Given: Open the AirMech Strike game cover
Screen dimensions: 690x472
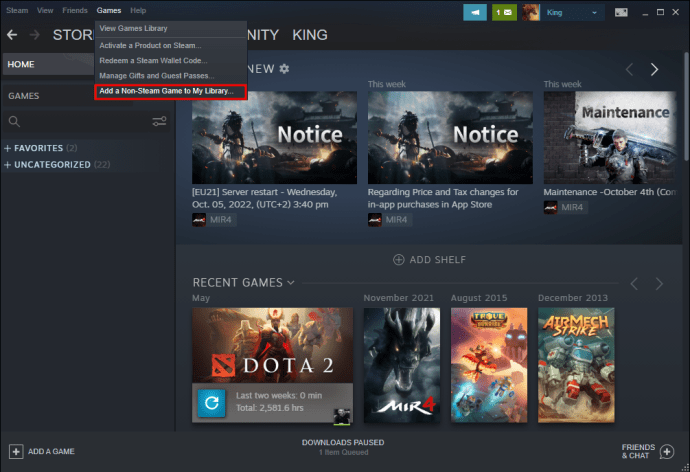Looking at the screenshot, I should [x=576, y=365].
